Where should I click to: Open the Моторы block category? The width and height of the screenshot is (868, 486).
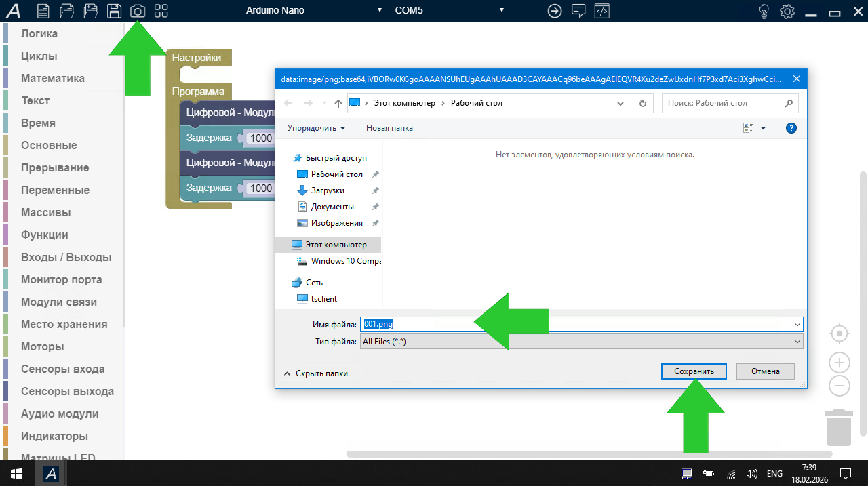(43, 346)
